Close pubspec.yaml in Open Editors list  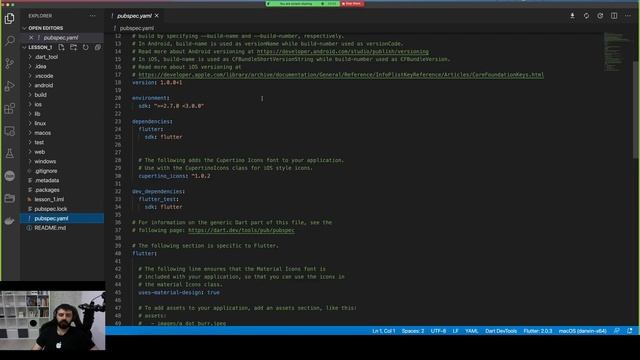(31, 38)
